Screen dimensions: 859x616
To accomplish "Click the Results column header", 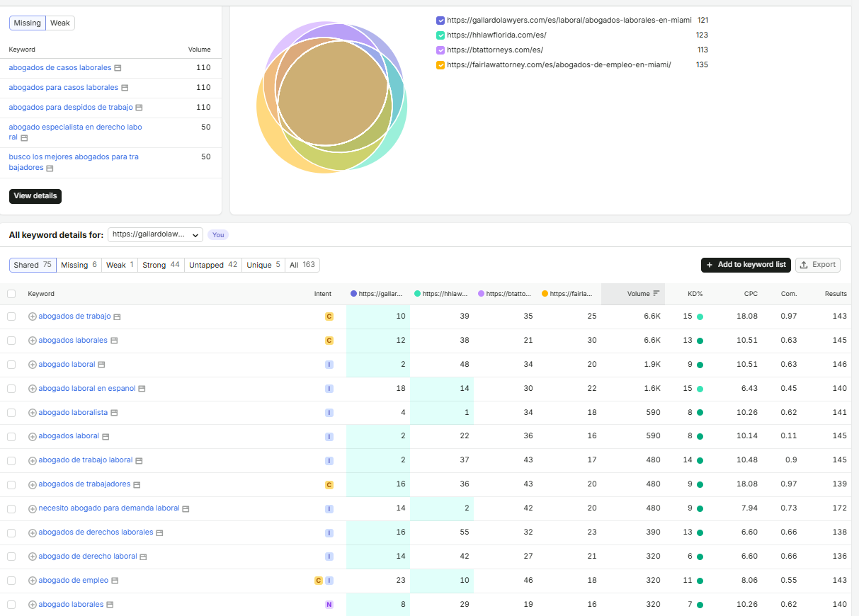I will (x=836, y=294).
